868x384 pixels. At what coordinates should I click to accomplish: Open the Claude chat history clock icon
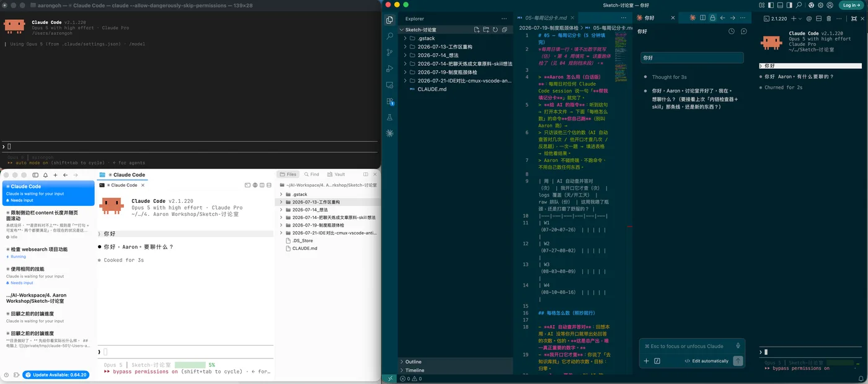pyautogui.click(x=732, y=31)
